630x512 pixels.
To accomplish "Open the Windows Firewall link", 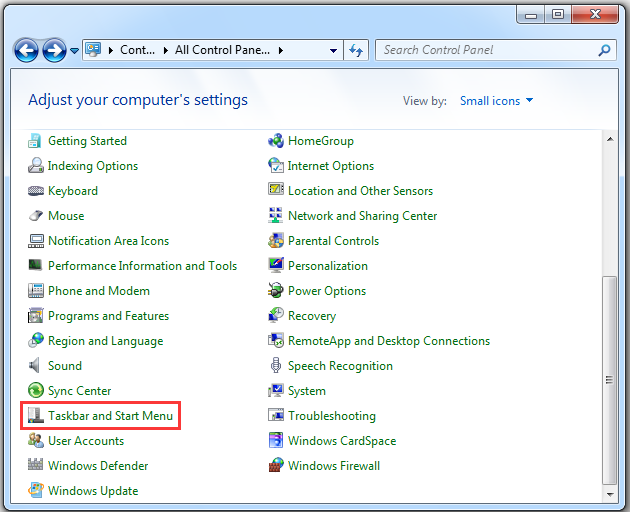I will pos(334,466).
